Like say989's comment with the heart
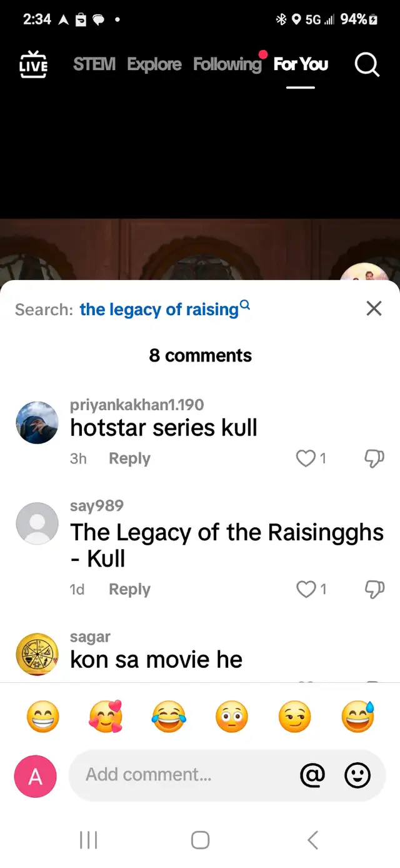 [306, 589]
